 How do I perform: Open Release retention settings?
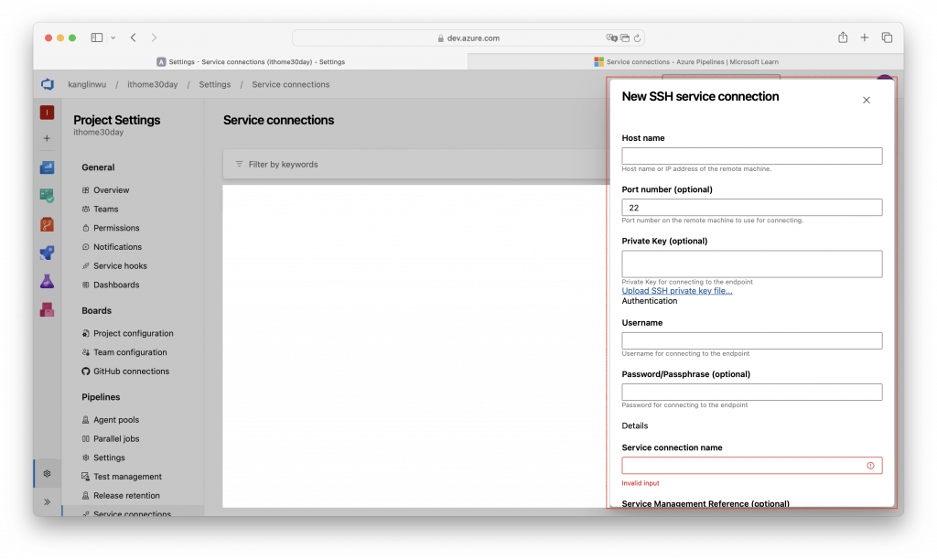coord(126,495)
